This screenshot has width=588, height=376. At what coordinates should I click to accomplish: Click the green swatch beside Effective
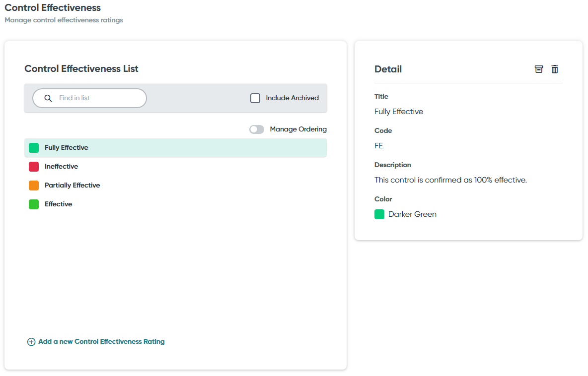[x=34, y=204]
